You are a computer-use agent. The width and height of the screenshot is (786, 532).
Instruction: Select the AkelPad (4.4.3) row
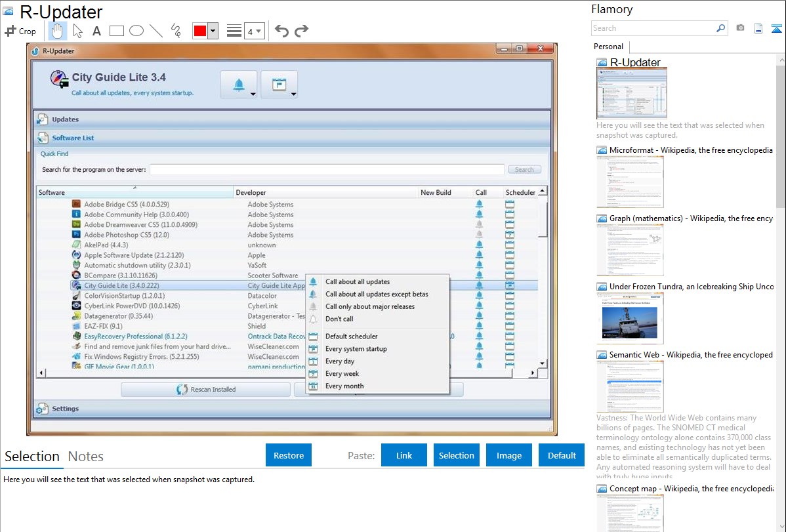[x=287, y=245]
